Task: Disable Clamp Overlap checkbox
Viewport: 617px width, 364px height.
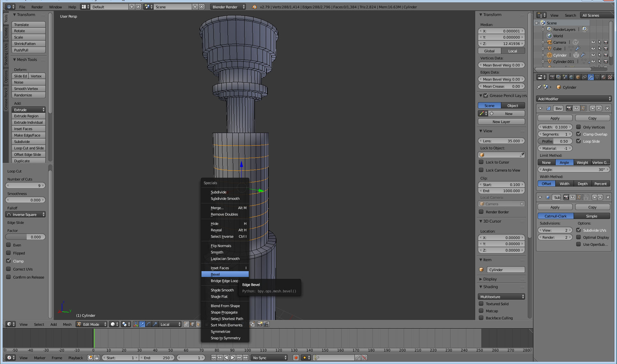Action: coord(578,134)
